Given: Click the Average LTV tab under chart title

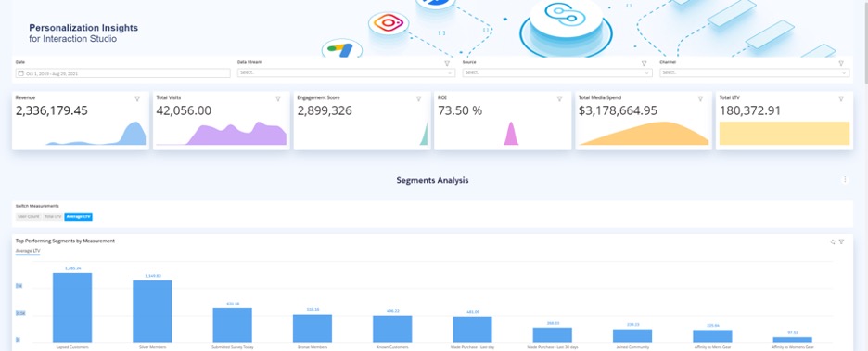Looking at the screenshot, I should 28,252.
